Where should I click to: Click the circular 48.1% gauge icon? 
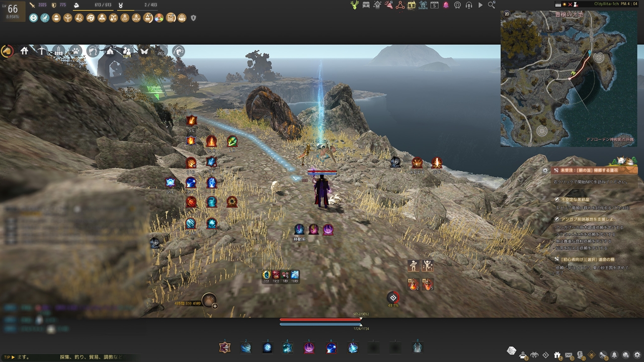pyautogui.click(x=393, y=298)
